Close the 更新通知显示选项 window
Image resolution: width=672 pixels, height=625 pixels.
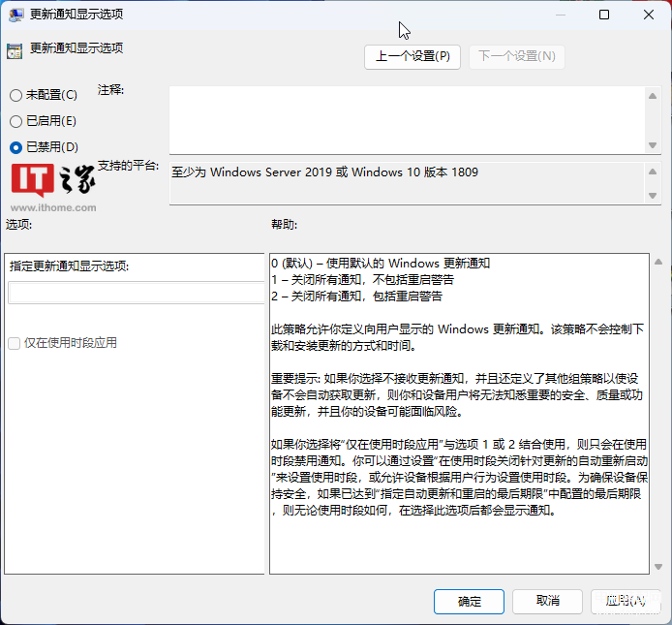pos(649,15)
